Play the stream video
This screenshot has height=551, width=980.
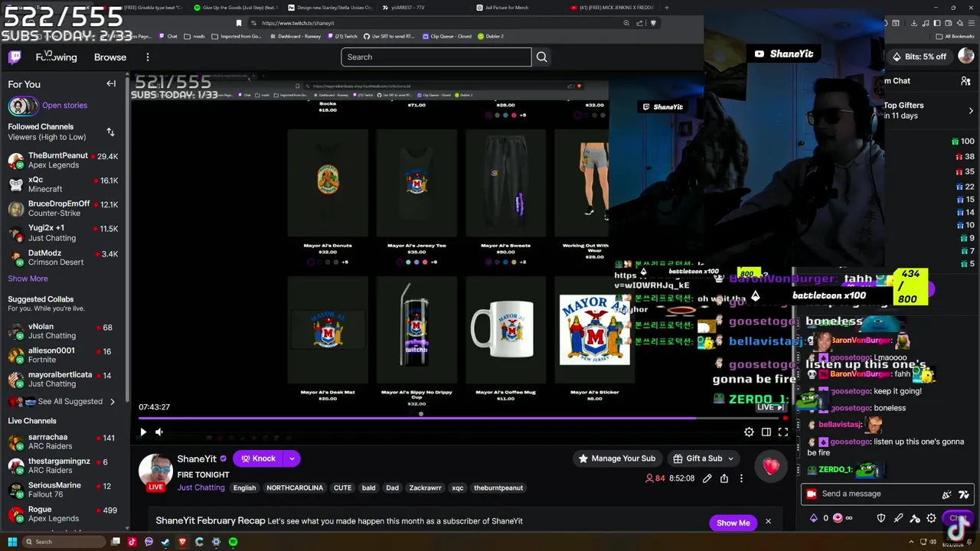(x=143, y=432)
